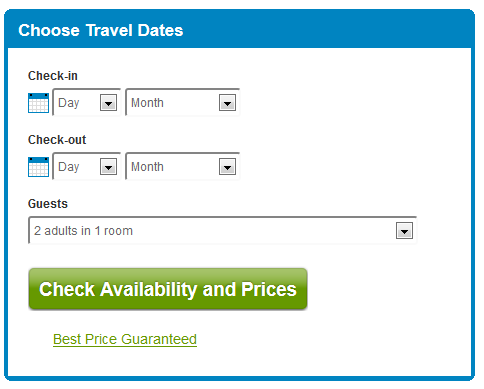Click the Guests field label
Image resolution: width=484 pixels, height=389 pixels.
tap(48, 204)
